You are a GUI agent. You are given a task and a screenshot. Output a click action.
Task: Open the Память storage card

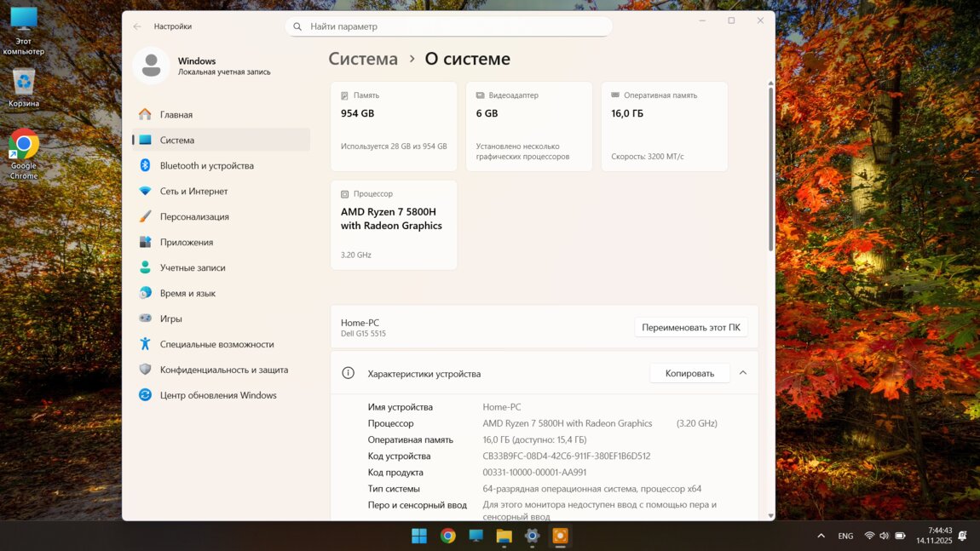(x=394, y=127)
